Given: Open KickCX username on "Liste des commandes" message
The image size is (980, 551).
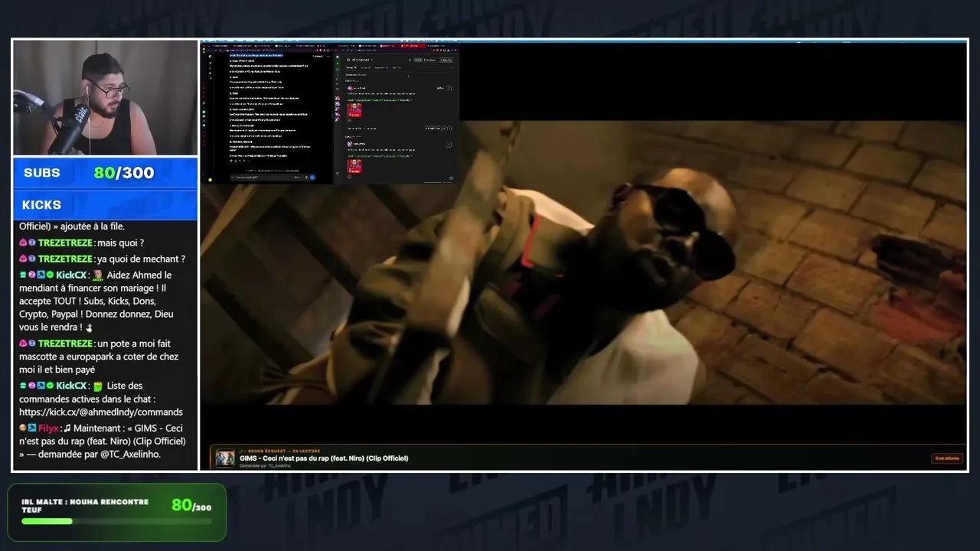Looking at the screenshot, I should [x=72, y=386].
